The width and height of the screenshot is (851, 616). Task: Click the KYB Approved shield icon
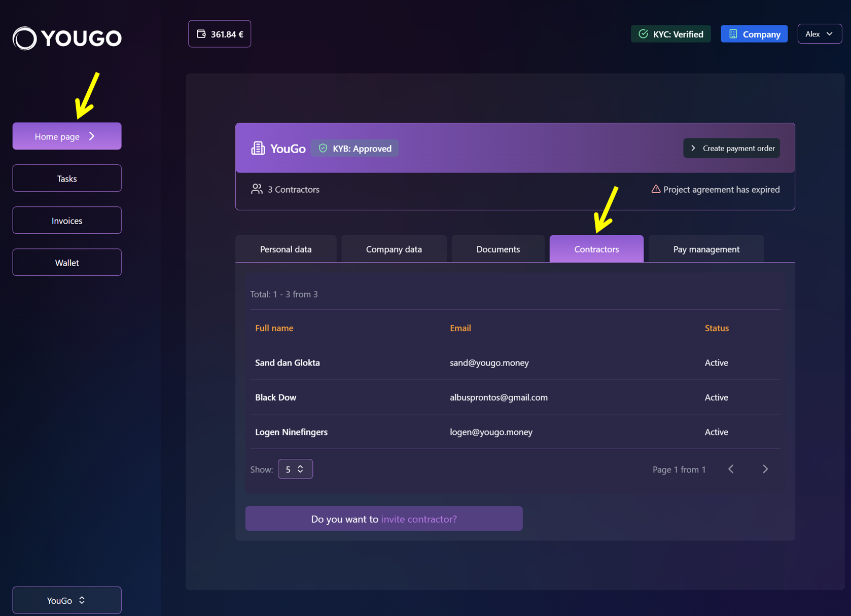click(x=323, y=149)
